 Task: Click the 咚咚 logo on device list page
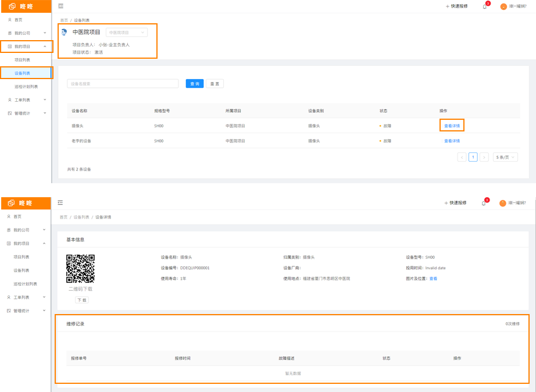pos(21,6)
